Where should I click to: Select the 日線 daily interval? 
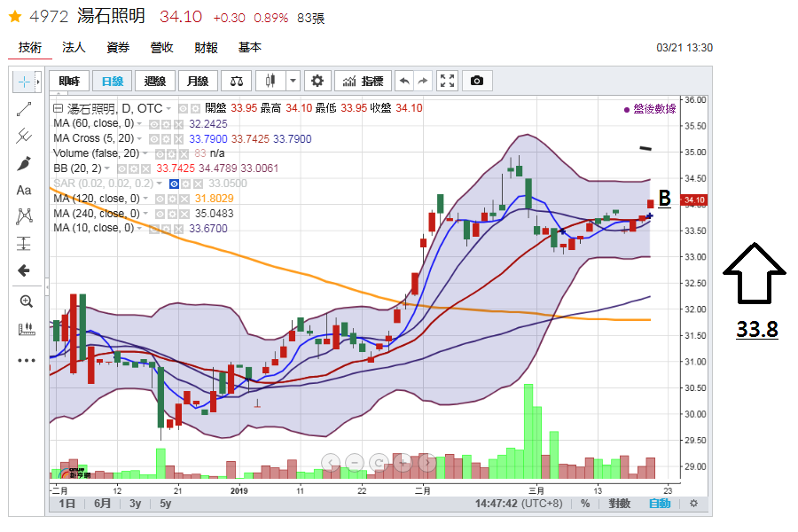pos(113,81)
